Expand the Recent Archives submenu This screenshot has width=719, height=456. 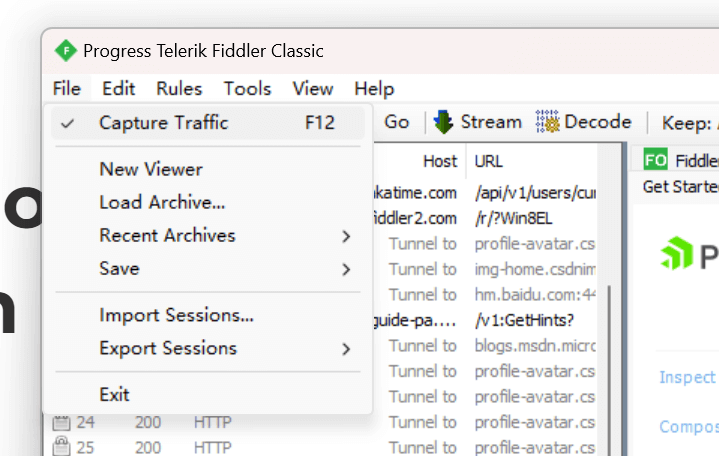coord(346,236)
